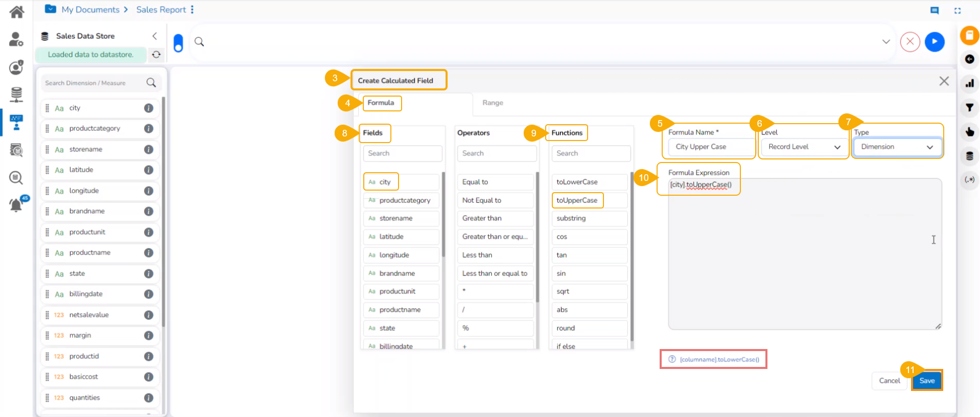Show info for the productcategory field

point(149,128)
